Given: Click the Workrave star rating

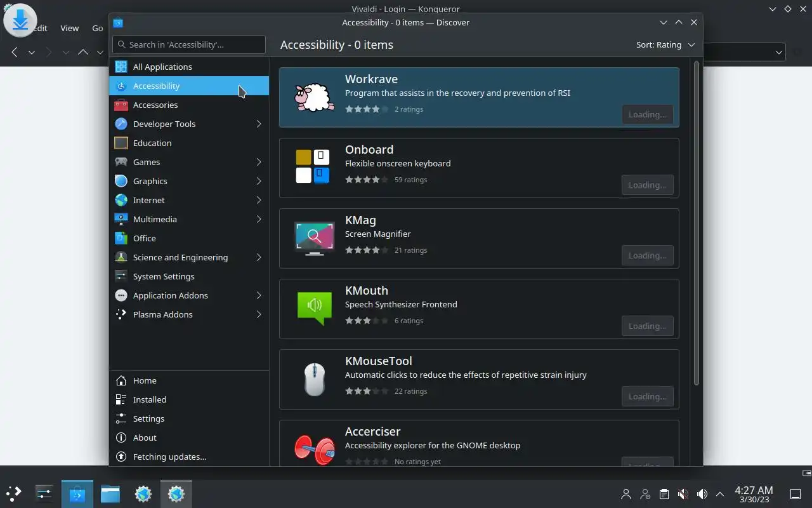Looking at the screenshot, I should pyautogui.click(x=367, y=109).
